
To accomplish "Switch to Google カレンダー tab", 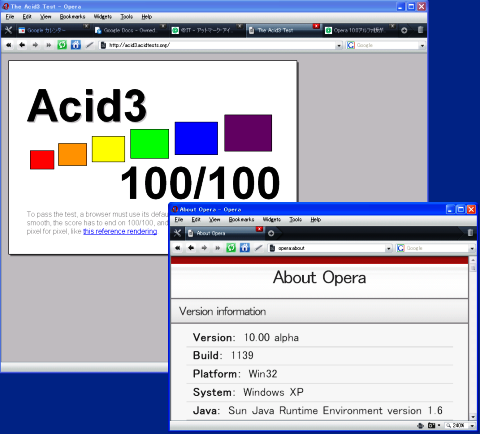I will [x=53, y=30].
